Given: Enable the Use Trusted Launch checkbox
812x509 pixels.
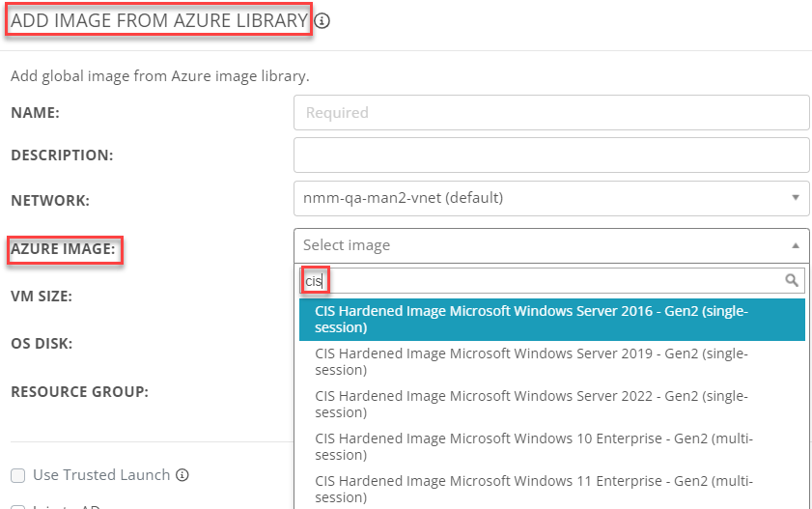Looking at the screenshot, I should click(x=18, y=475).
